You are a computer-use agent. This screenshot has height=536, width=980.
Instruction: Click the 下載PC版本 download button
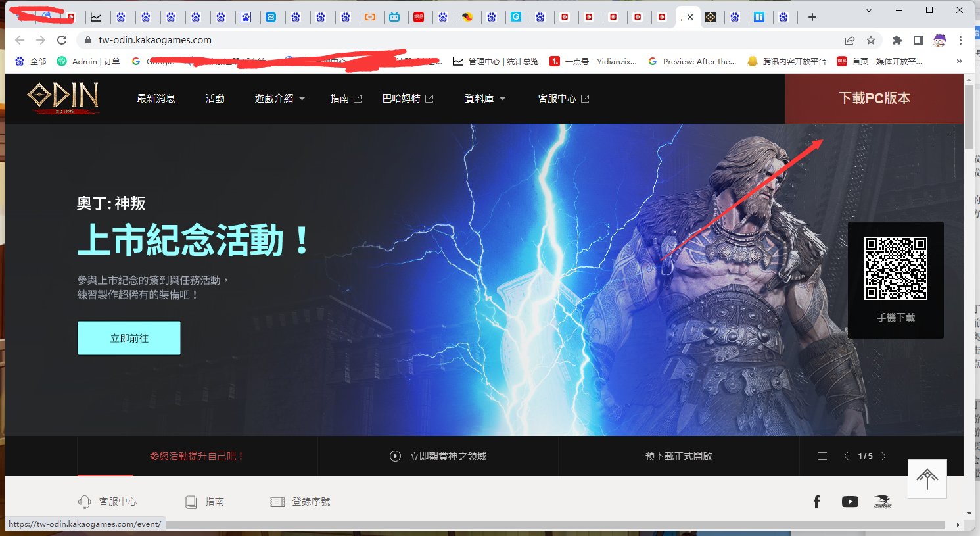click(874, 98)
